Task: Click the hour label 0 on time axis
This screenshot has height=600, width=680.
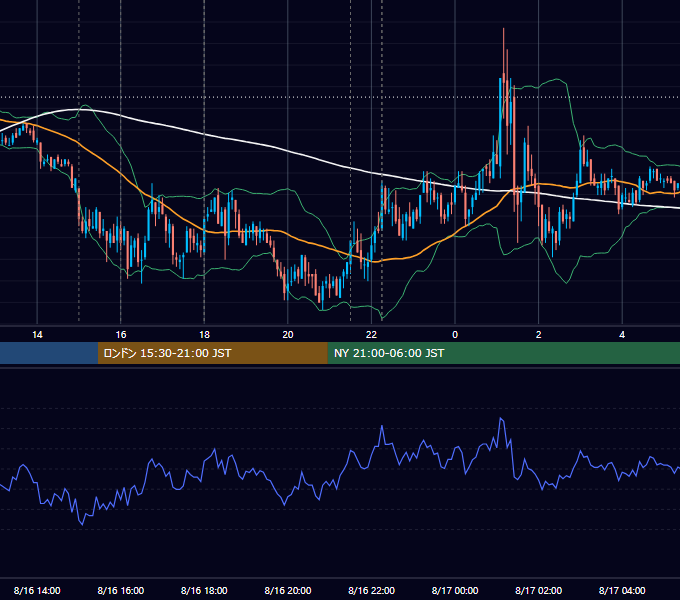Action: (x=455, y=335)
